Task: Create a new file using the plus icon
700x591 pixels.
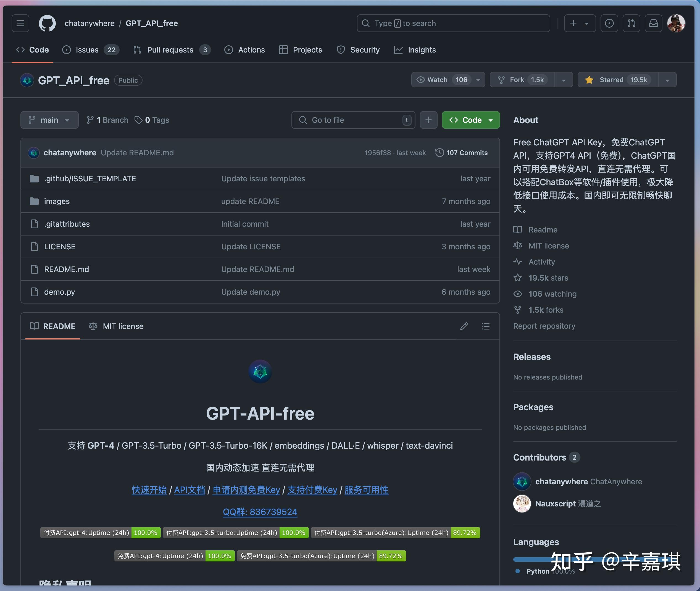Action: (x=428, y=120)
